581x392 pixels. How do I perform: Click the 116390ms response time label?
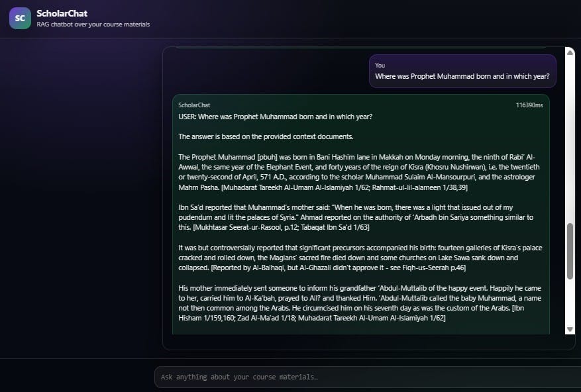tap(529, 105)
